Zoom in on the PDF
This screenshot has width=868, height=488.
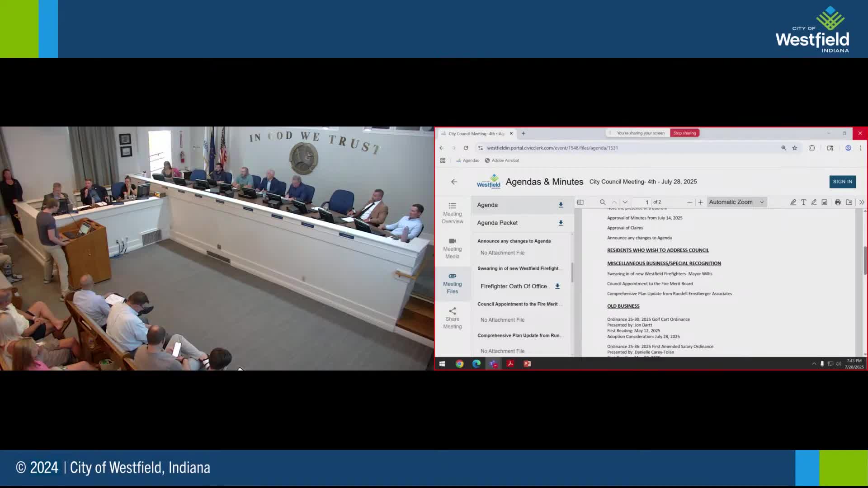[x=701, y=202]
